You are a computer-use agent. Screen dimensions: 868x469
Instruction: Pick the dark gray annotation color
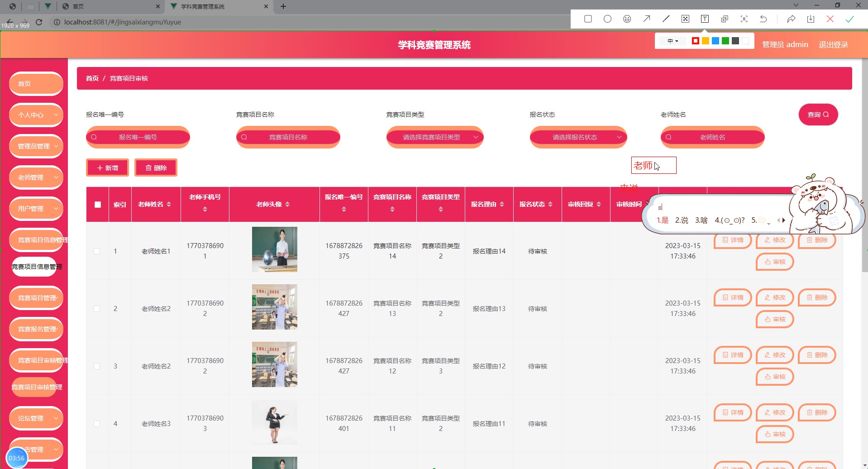pos(735,41)
